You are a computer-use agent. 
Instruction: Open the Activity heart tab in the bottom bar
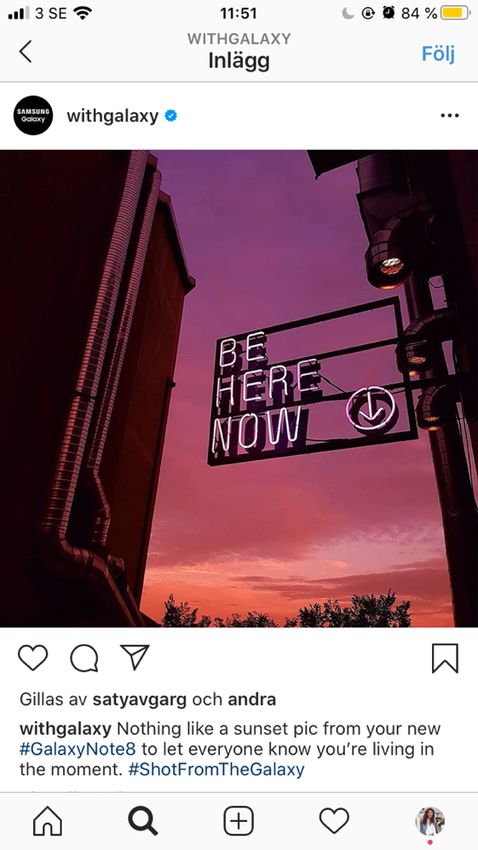click(334, 821)
